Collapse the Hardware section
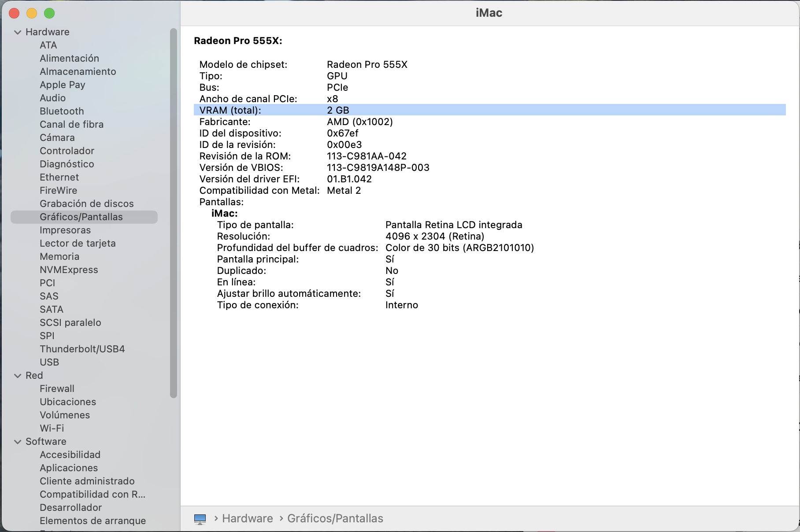Viewport: 800px width, 532px height. [x=18, y=32]
